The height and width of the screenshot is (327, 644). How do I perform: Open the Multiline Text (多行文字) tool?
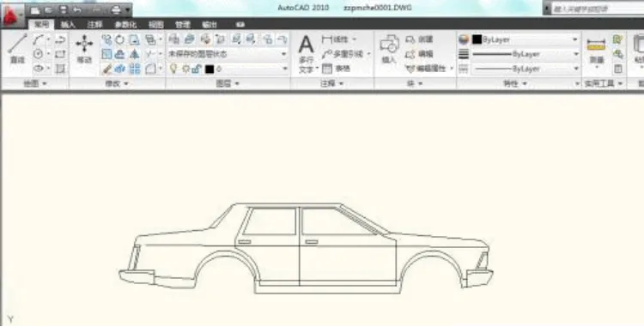click(x=306, y=54)
